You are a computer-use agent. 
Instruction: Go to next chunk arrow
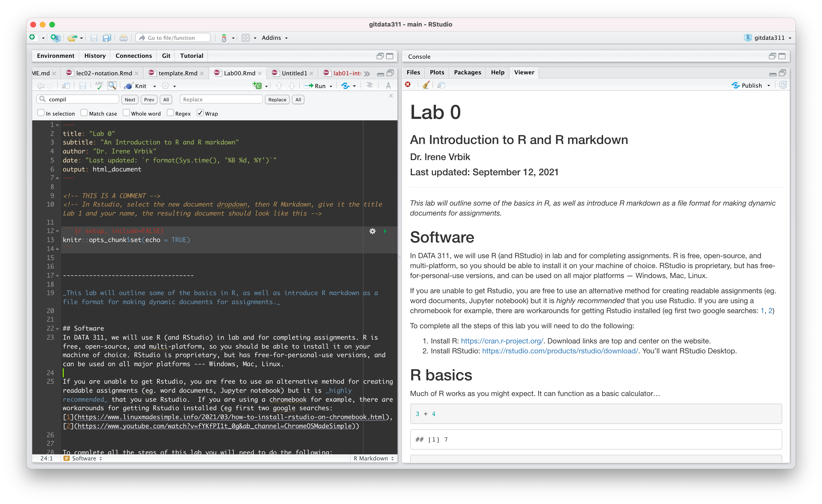tap(292, 86)
